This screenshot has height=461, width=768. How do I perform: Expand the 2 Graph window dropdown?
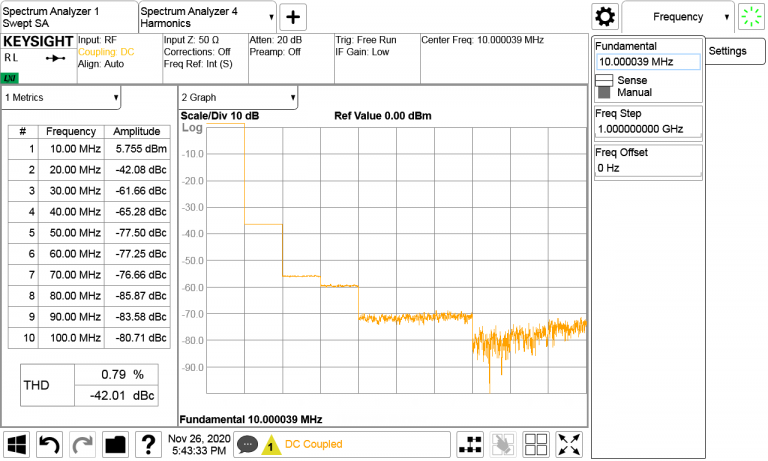(238, 98)
